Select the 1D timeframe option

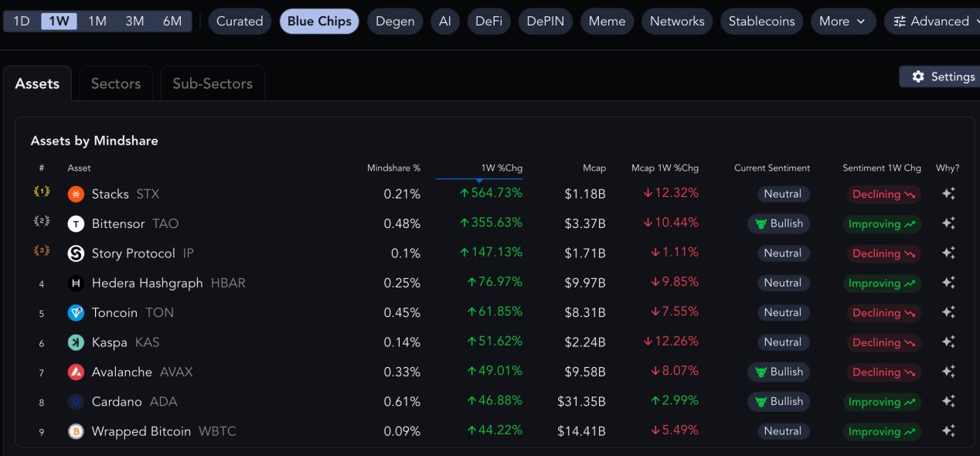coord(22,21)
